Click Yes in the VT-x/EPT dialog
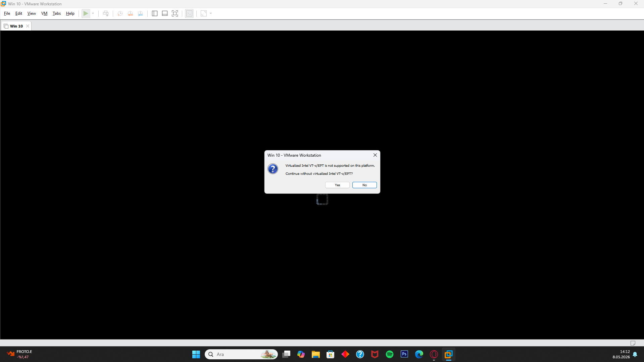 point(337,185)
